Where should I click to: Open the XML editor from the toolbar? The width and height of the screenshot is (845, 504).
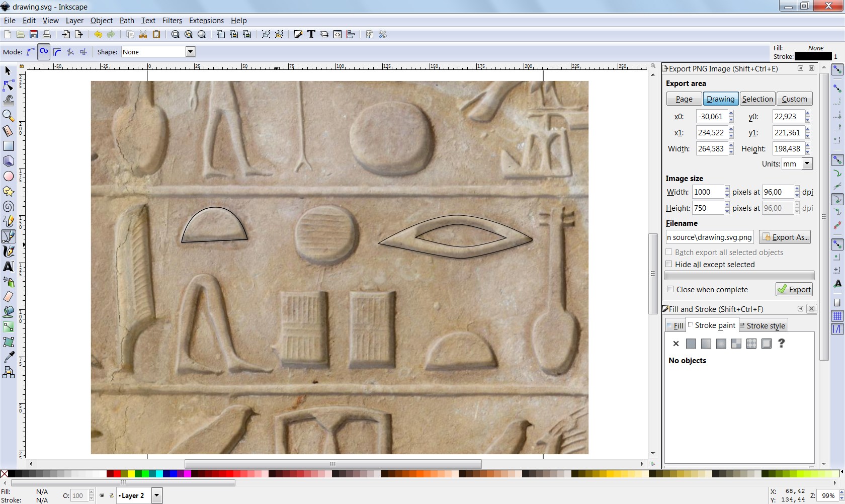pos(337,34)
